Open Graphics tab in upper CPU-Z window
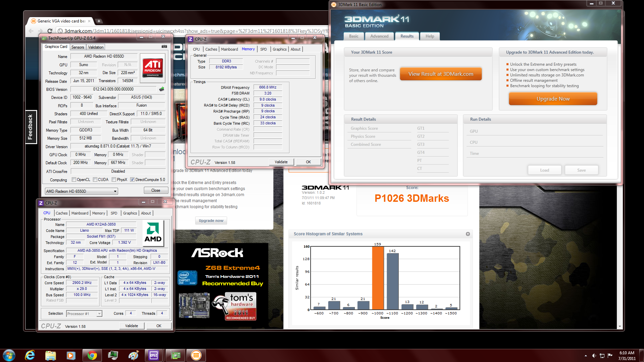This screenshot has width=644, height=362. point(279,49)
